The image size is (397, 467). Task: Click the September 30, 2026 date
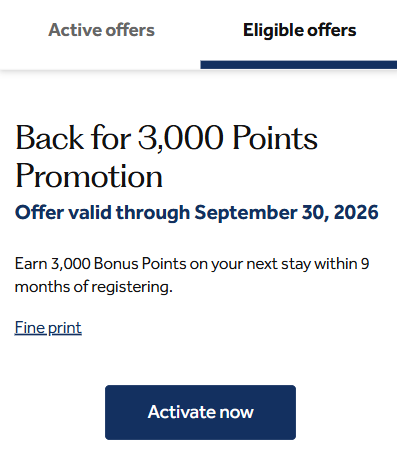pos(286,213)
